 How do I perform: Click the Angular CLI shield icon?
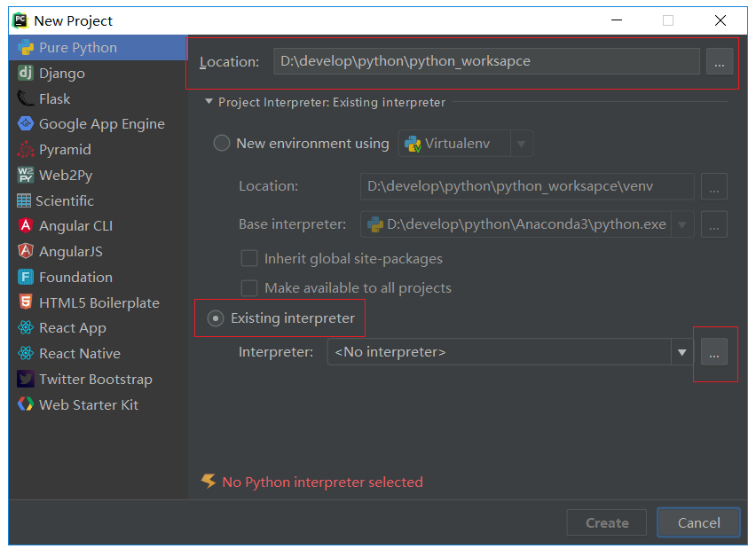26,225
